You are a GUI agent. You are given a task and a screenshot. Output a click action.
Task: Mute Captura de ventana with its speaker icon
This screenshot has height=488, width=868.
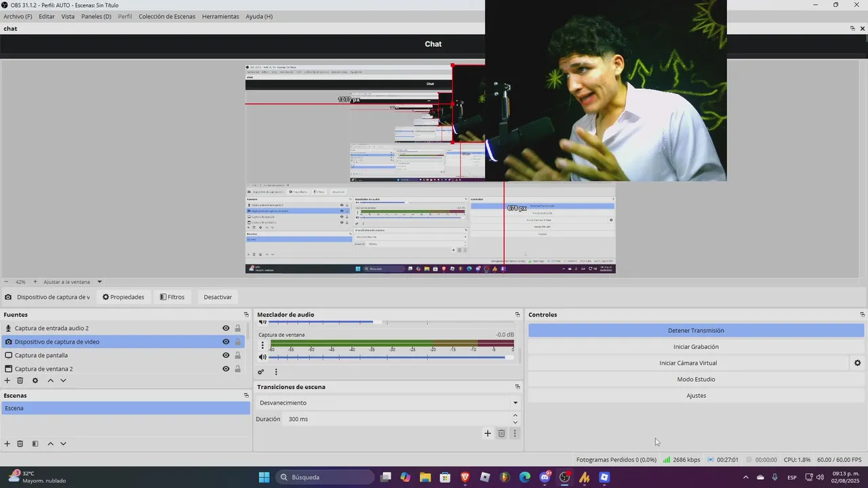[x=262, y=357]
